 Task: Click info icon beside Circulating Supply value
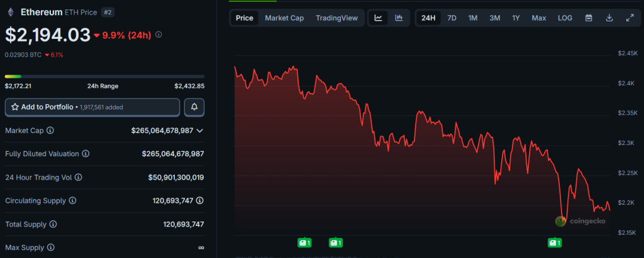[199, 201]
